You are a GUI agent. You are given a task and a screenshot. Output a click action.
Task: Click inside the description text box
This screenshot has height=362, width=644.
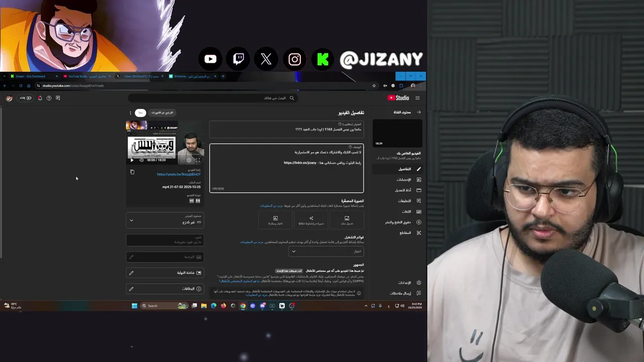(286, 168)
